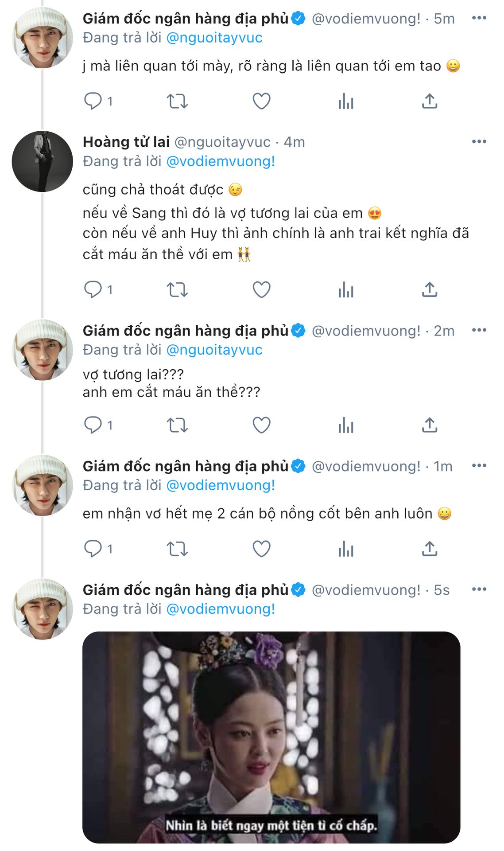504x851 pixels.
Task: Like the 'em nhận vơ hết' tweet
Action: pyautogui.click(x=261, y=549)
